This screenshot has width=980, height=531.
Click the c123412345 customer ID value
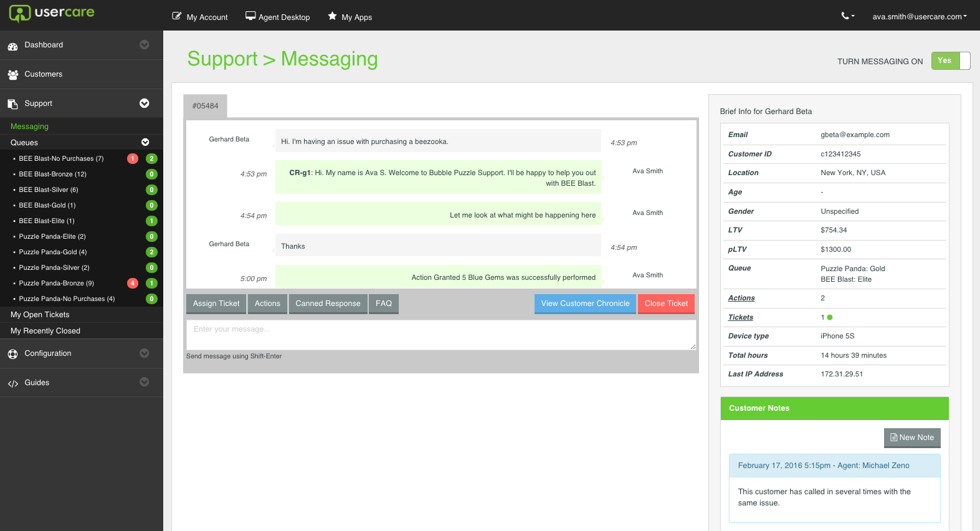(x=840, y=154)
